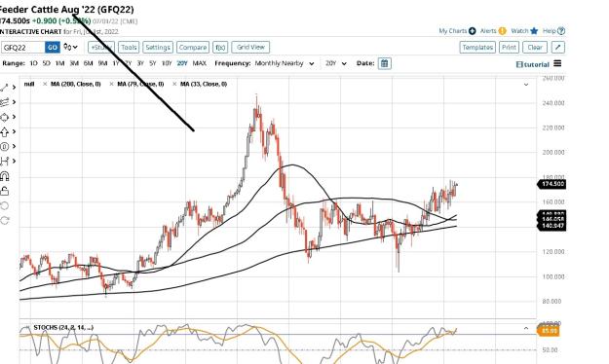Toggle the lock drawings icon
The image size is (609, 364).
(4, 191)
